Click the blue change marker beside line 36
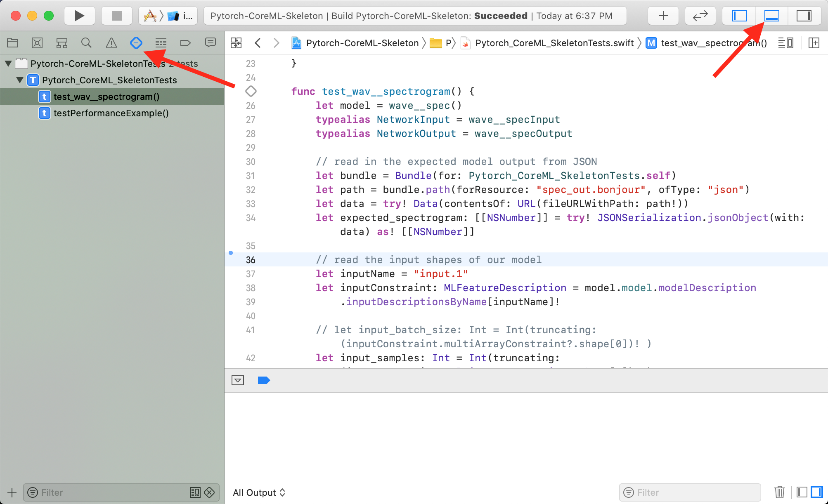Screen dimensions: 828x504 231,253
